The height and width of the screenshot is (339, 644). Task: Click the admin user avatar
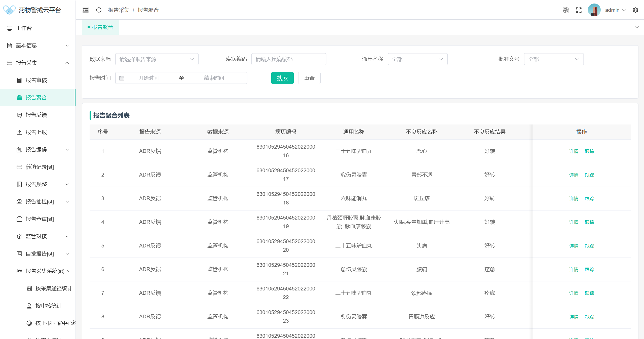tap(594, 10)
